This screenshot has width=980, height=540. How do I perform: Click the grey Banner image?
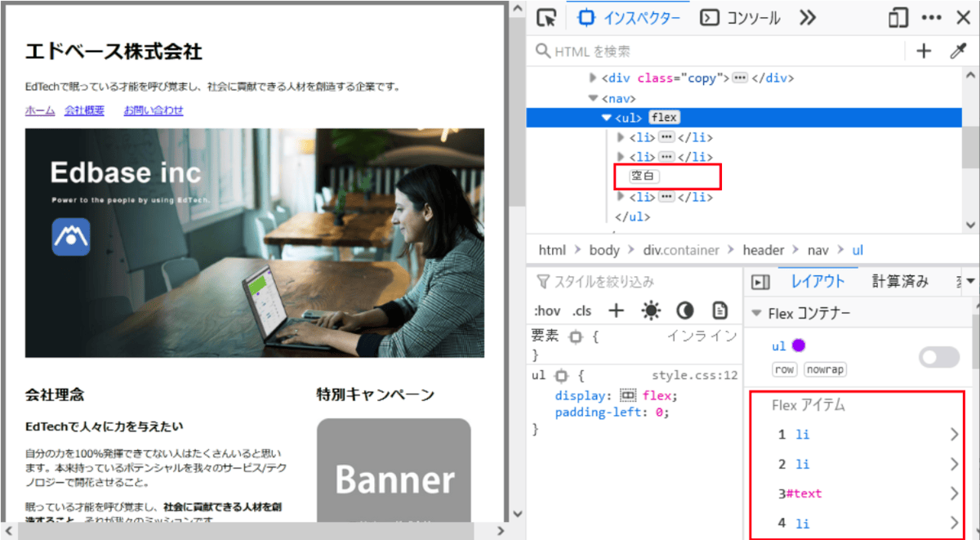click(394, 471)
